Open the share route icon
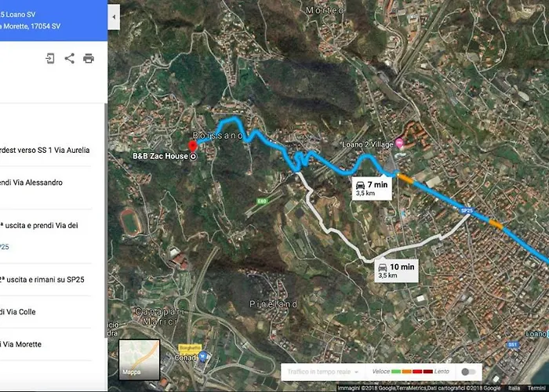Viewport: 549px width, 392px height. [69, 58]
